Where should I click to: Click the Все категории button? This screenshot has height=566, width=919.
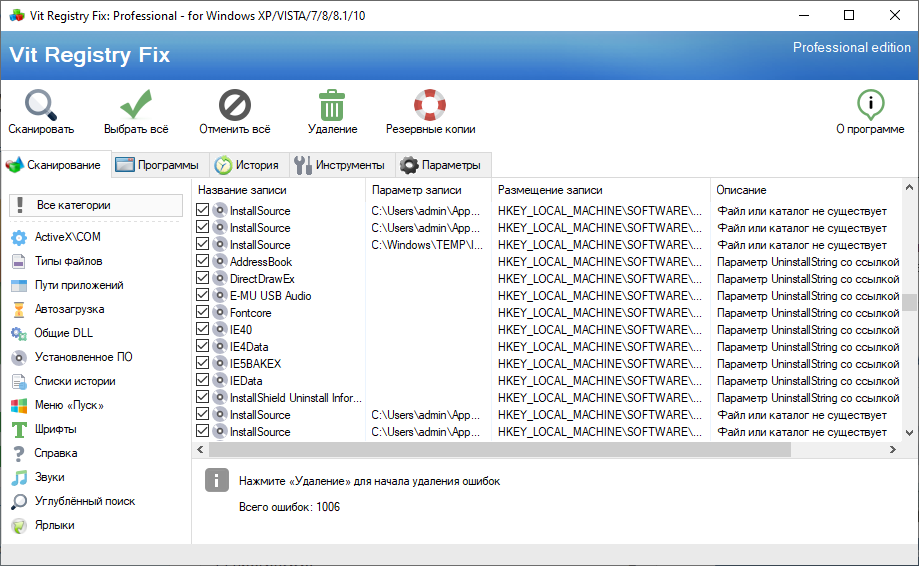[96, 205]
